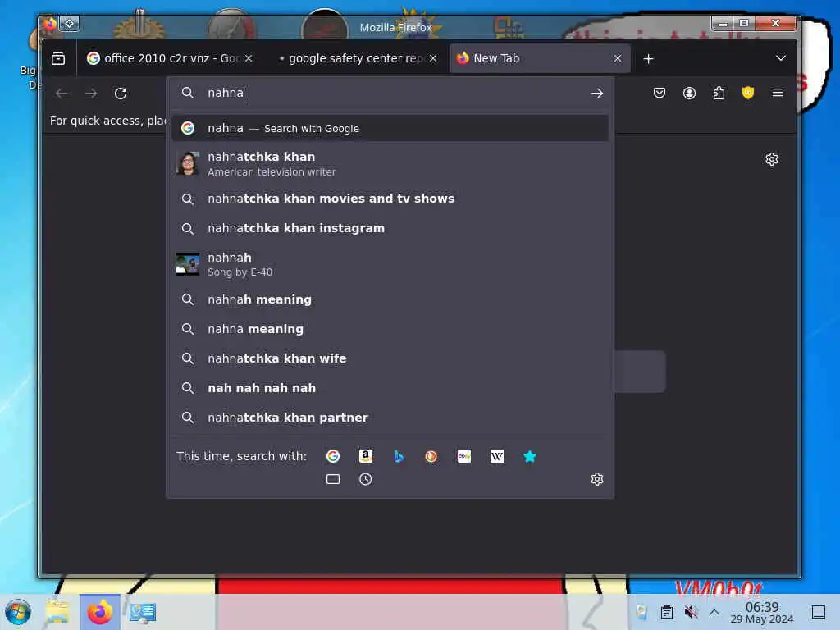Select 'nahnatchka khan instagram' suggestion
The image size is (840, 630).
(x=390, y=228)
